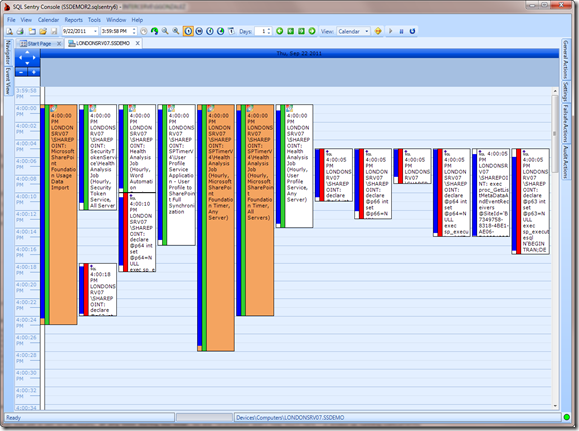
Task: Select the User Profile to SharePoint Full Synchronization event
Action: 177,175
